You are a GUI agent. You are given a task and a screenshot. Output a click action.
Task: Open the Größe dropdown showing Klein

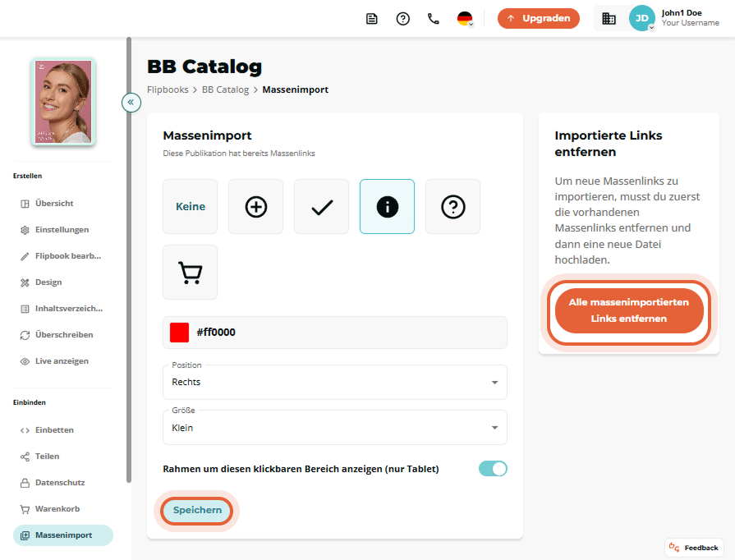[335, 427]
